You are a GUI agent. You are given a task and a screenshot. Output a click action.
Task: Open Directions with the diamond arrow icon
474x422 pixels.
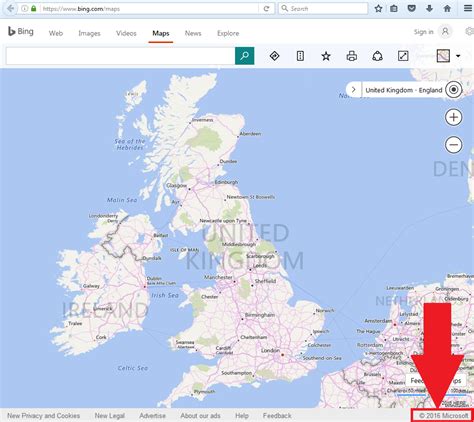tap(274, 56)
